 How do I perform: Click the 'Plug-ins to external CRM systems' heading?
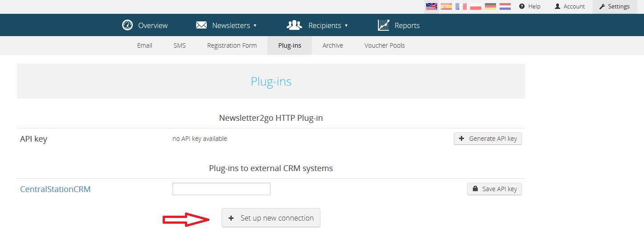coord(271,168)
